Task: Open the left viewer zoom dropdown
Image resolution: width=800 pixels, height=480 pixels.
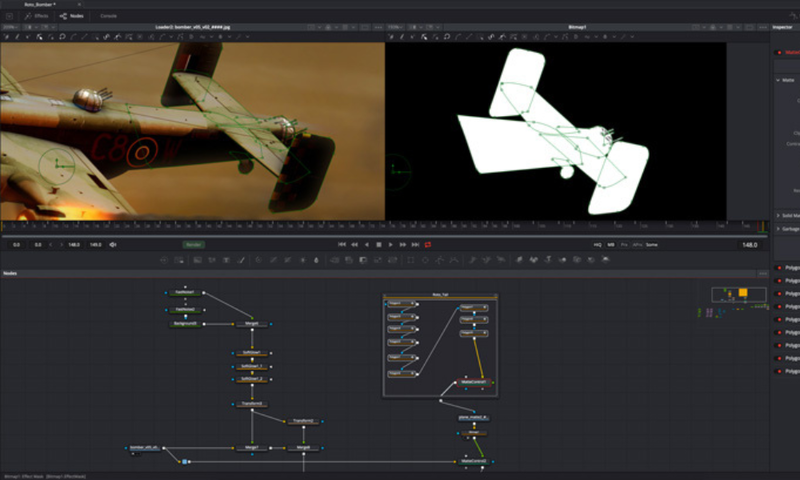Action: pyautogui.click(x=10, y=27)
